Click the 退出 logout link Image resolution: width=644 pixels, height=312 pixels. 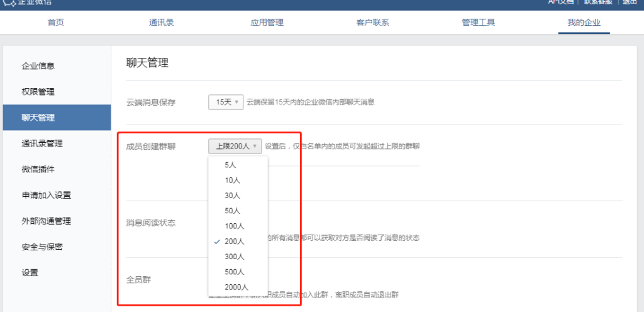click(630, 3)
